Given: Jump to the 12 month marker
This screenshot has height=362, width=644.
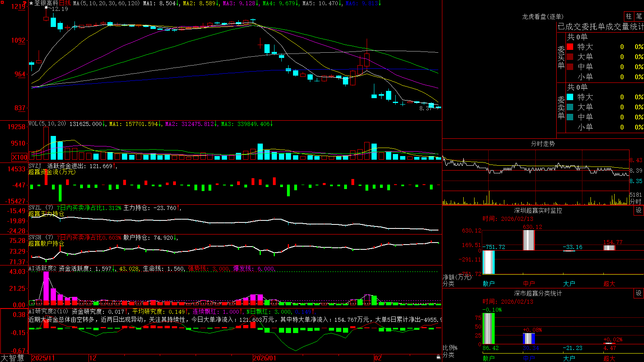Looking at the screenshot, I should (93, 358).
